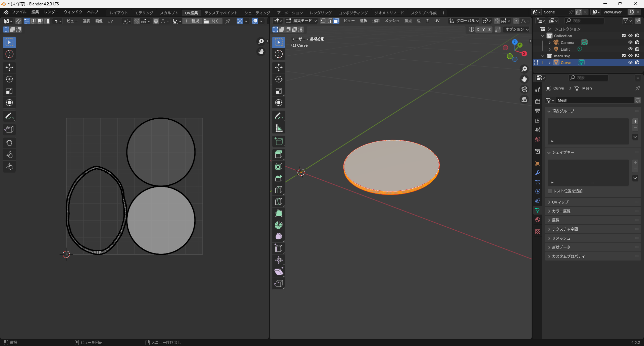Image resolution: width=644 pixels, height=346 pixels.
Task: Click the Measure tool in 3D viewport
Action: [279, 128]
